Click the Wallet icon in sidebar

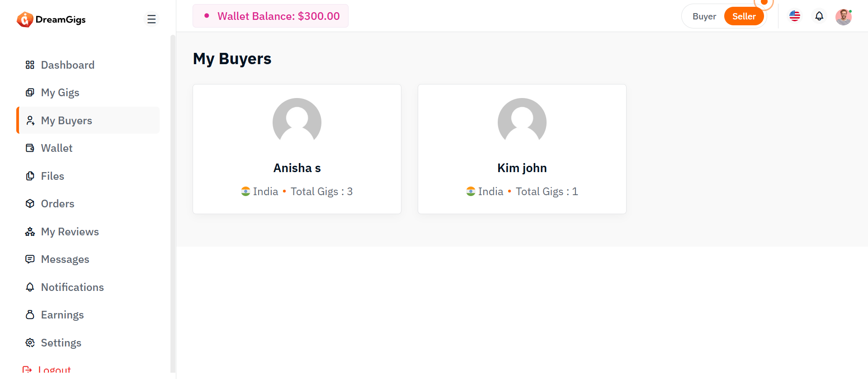tap(30, 148)
